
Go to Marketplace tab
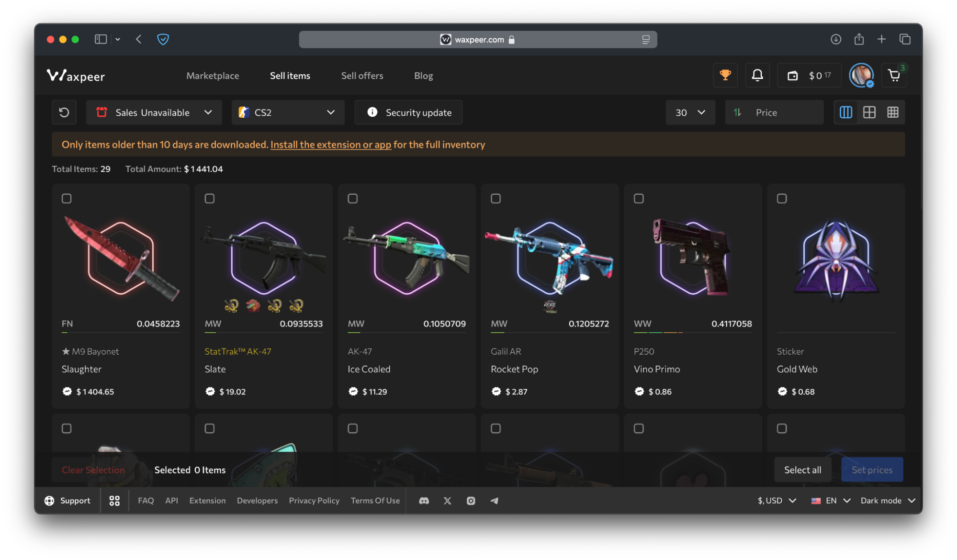coord(213,76)
